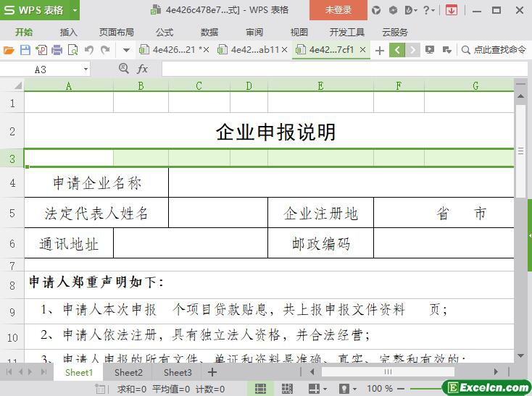Close the 4e42...ab11 document tab

285,50
